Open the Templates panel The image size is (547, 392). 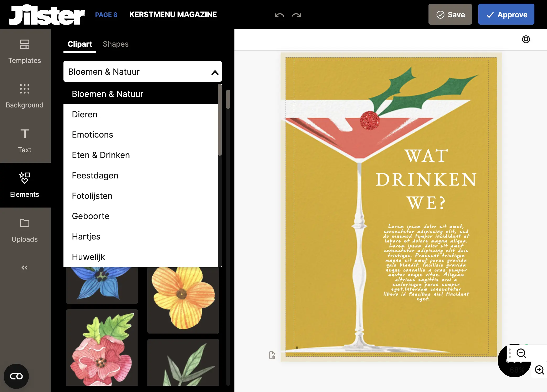click(x=25, y=51)
